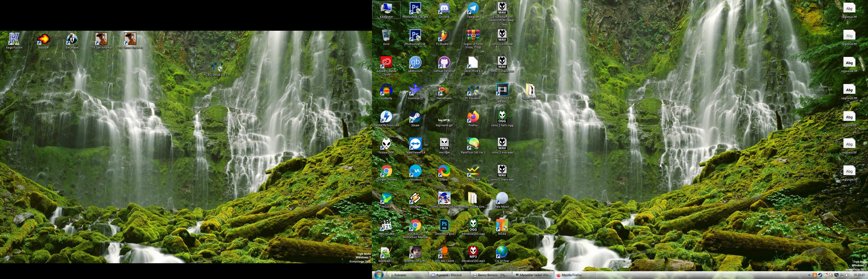Image resolution: width=868 pixels, height=279 pixels.
Task: Open the GTA San Andreas shortcut
Action: [101, 41]
